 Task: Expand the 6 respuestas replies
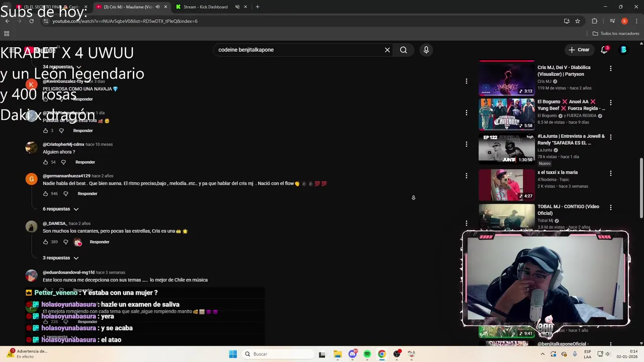61,209
